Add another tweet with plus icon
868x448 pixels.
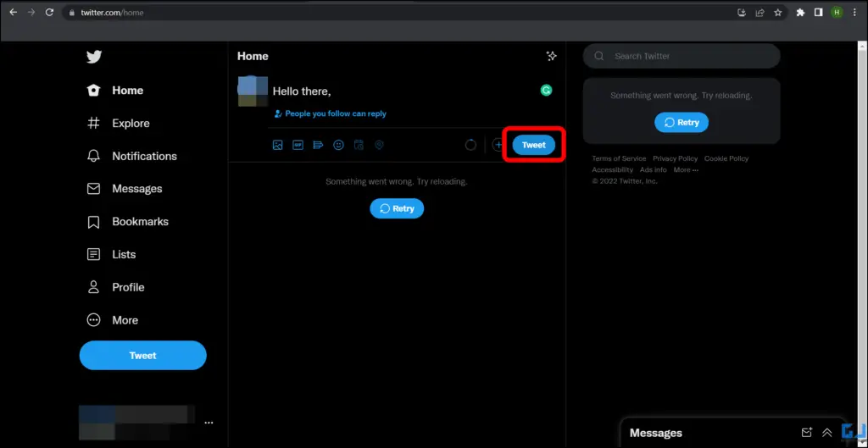coord(498,145)
